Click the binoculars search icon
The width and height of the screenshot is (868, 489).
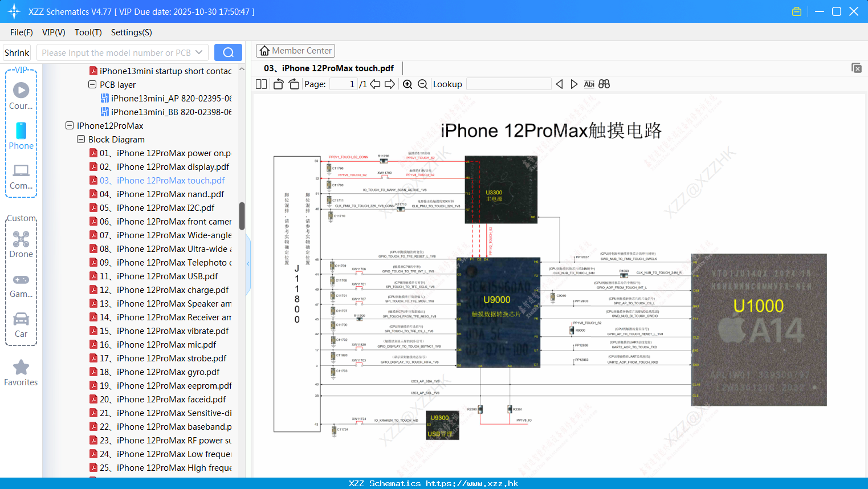(x=604, y=84)
